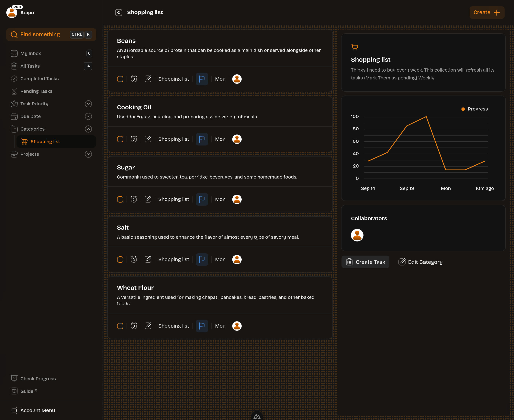514x420 pixels.
Task: Open assignee avatar on Beans task
Action: [237, 79]
